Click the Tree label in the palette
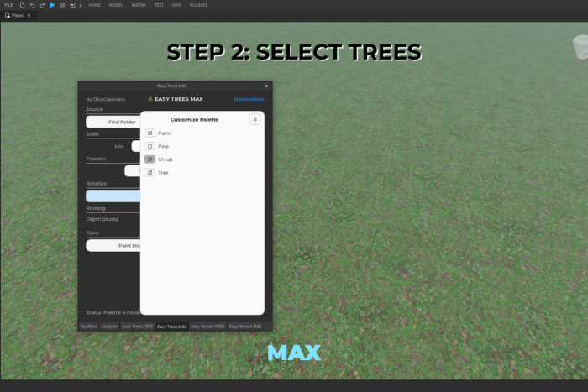Image resolution: width=588 pixels, height=392 pixels. (x=163, y=172)
